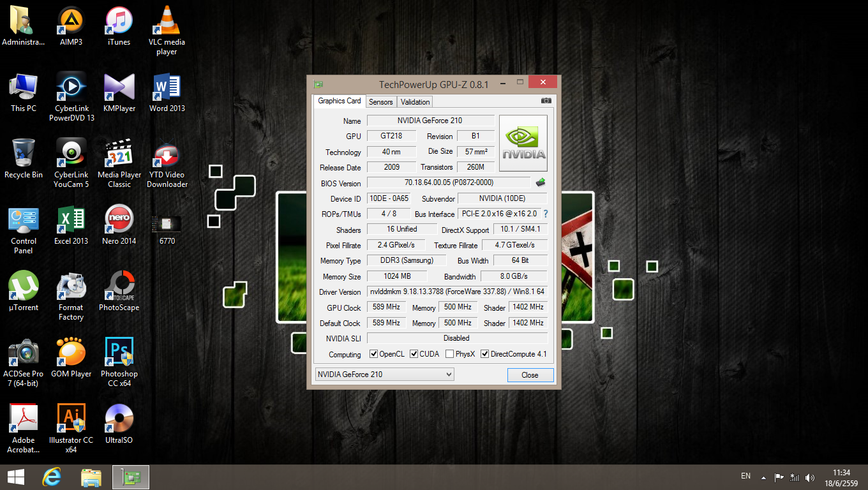Click the NVIDIA logo in GPU-Z
The width and height of the screenshot is (868, 490).
point(523,143)
